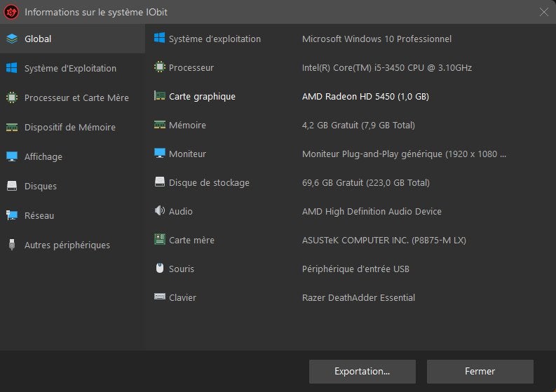Click the network icon beside Réseau
Screen dimensions: 556x392
(x=12, y=215)
